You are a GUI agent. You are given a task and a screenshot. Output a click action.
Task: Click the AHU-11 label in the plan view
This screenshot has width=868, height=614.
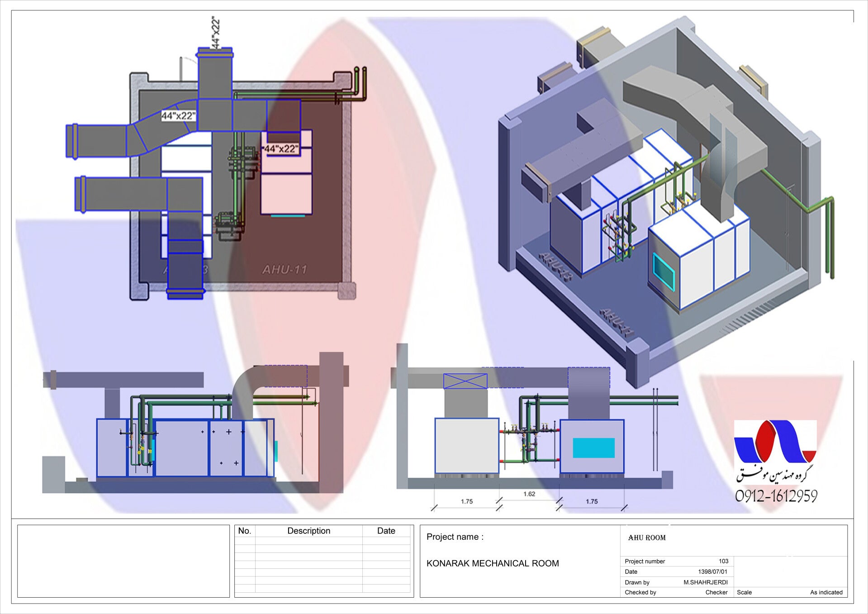click(x=285, y=270)
